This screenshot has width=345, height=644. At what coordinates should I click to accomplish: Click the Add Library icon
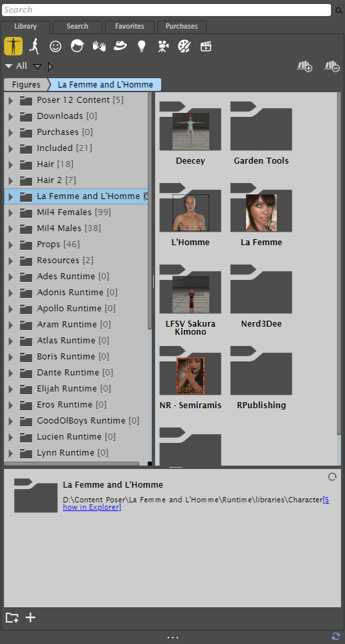[305, 66]
